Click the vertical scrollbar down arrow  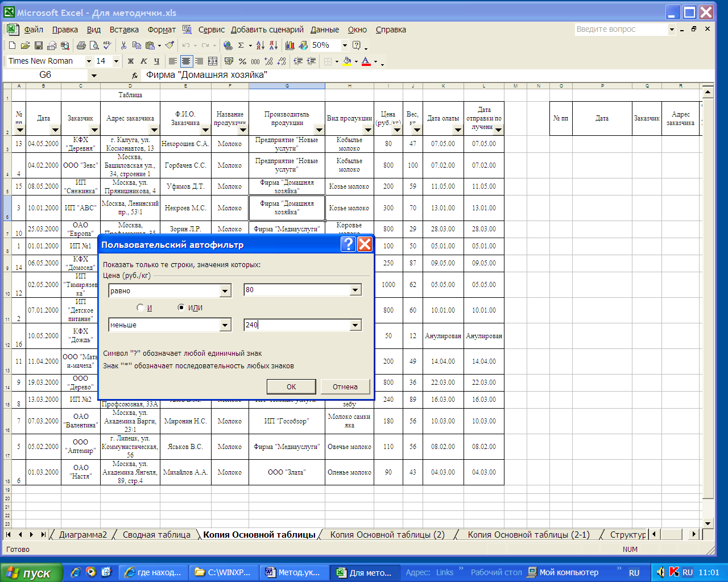[708, 523]
